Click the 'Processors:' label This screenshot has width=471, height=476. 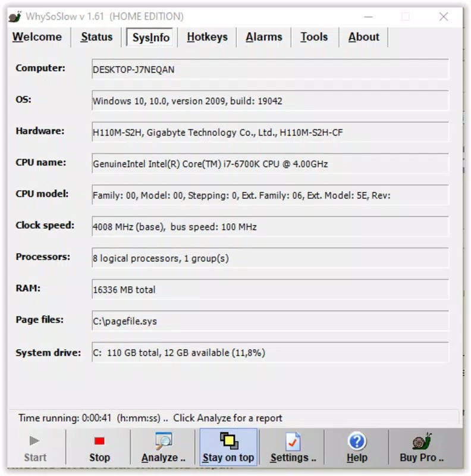43,256
